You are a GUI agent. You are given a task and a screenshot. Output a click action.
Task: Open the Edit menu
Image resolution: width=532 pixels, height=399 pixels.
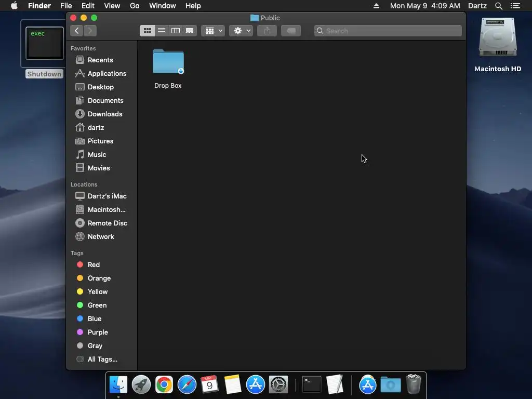[x=88, y=6]
